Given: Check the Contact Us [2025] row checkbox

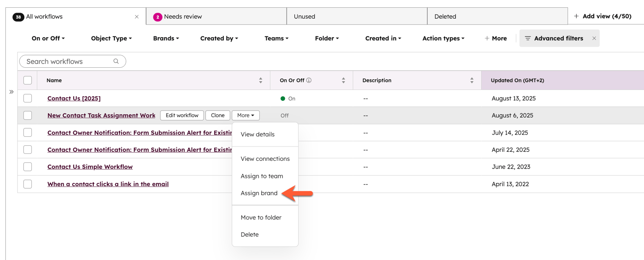Looking at the screenshot, I should (28, 98).
